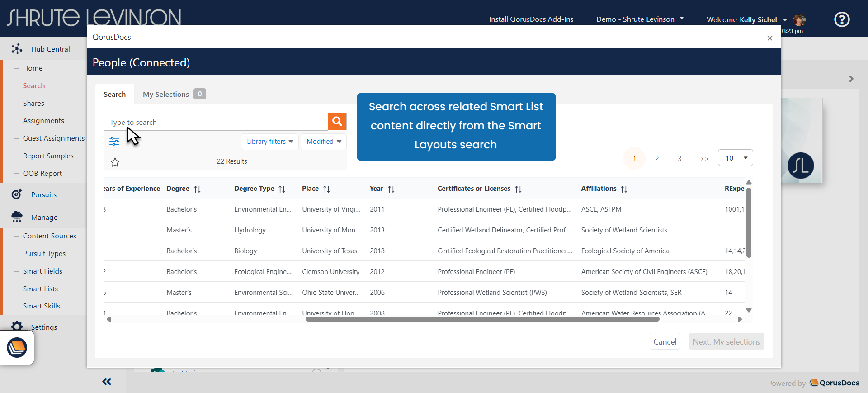Toggle the favorites star icon
The width and height of the screenshot is (868, 393).
[115, 162]
